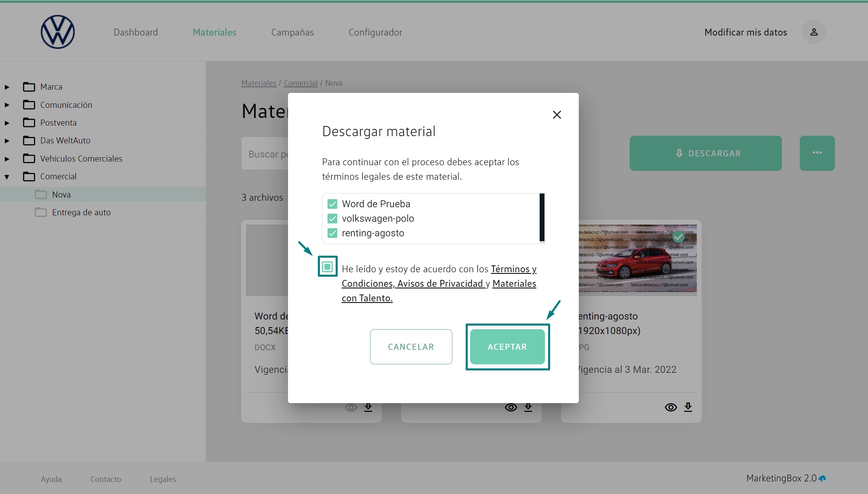This screenshot has width=868, height=494.
Task: Click the file list scrollbar in the dialog
Action: [542, 218]
